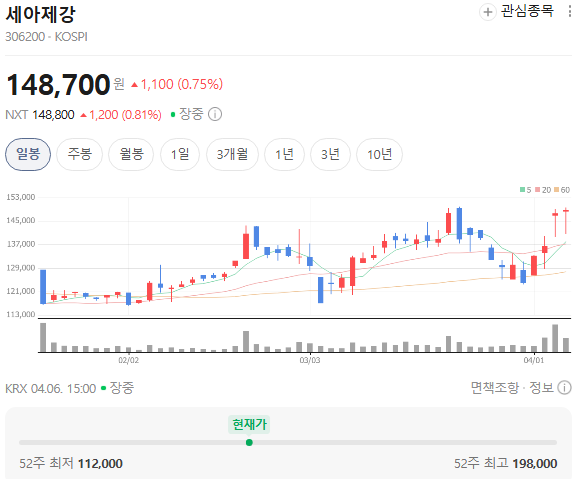This screenshot has width=574, height=479.
Task: Click the 03/03 date label on chart axis
Action: pos(310,360)
